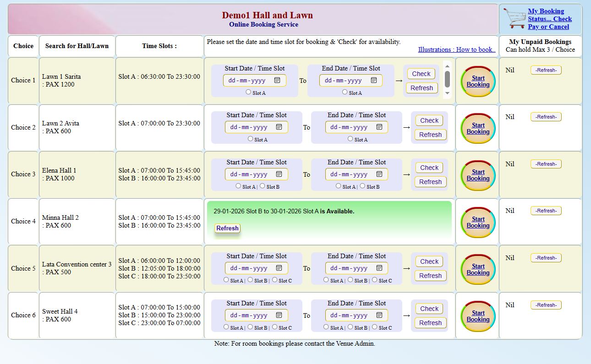
Task: Refresh unpaid bookings for Choice 3
Action: click(x=546, y=164)
